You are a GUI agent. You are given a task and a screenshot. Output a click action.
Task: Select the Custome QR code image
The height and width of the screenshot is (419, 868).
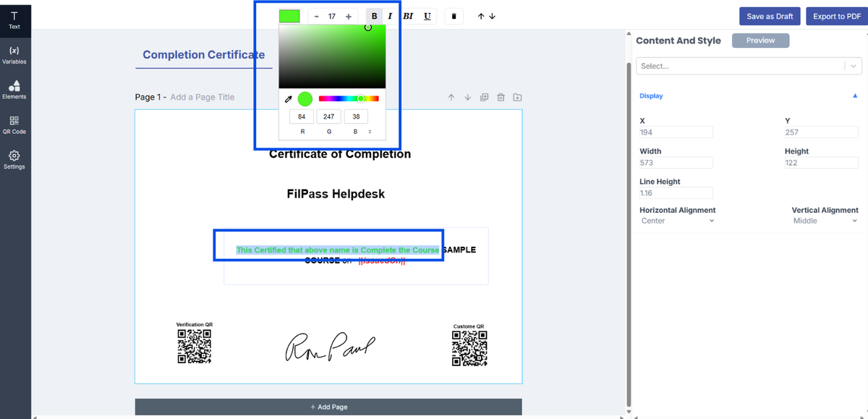[x=469, y=347]
